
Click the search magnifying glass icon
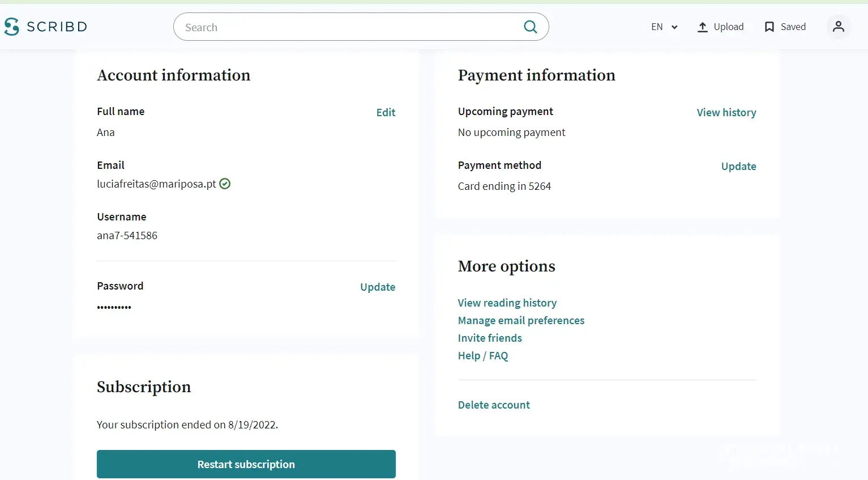[x=530, y=27]
